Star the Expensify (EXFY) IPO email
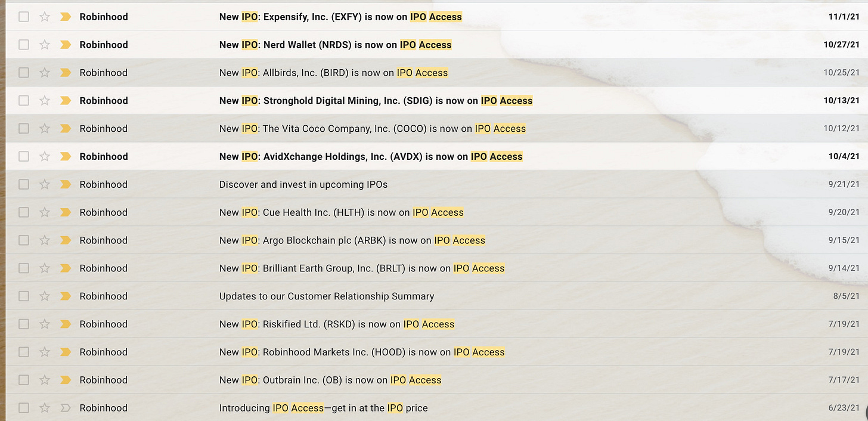 45,17
